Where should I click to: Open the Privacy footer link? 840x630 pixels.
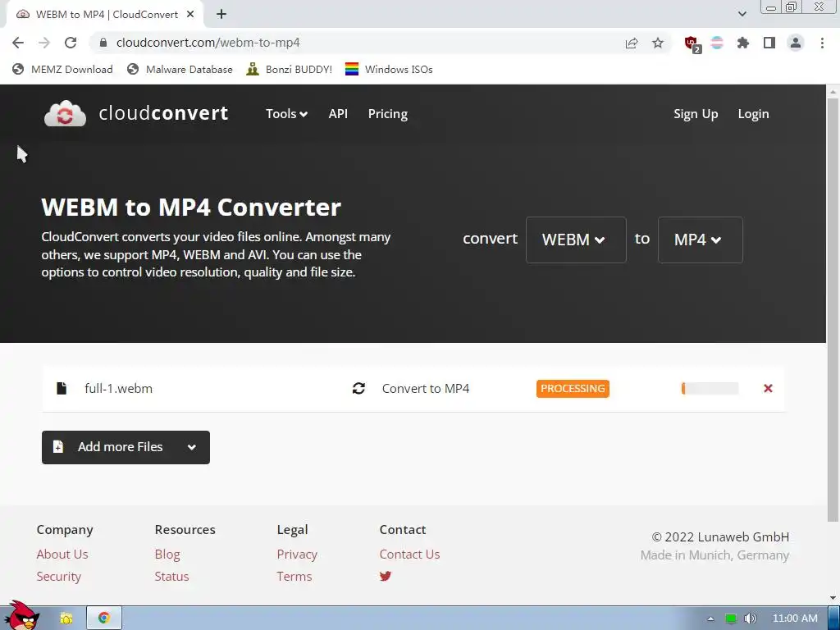(x=297, y=555)
